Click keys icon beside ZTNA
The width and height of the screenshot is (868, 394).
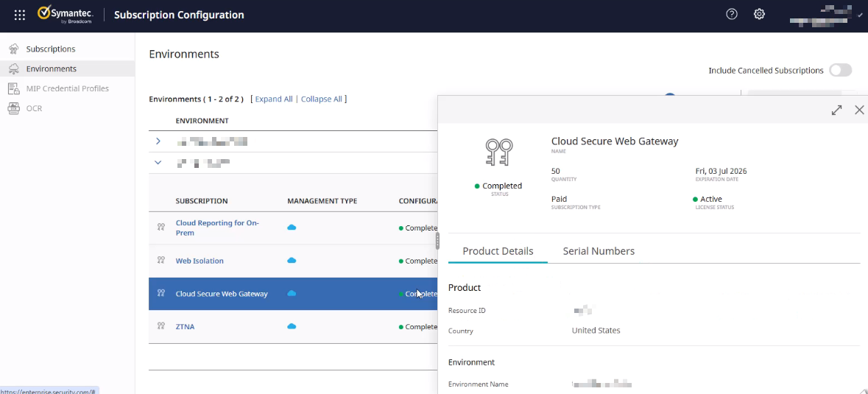(x=161, y=326)
